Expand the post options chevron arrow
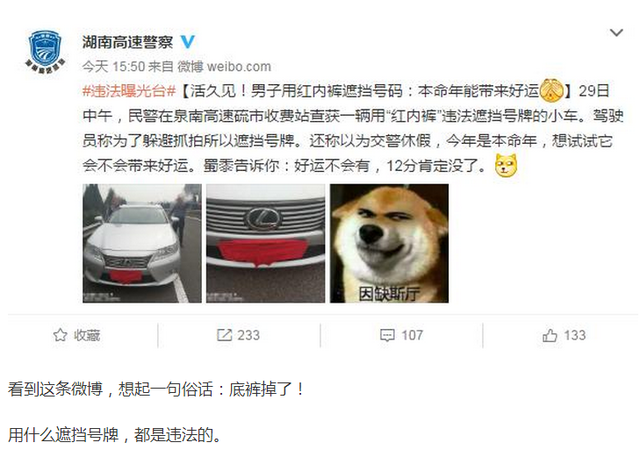 coord(616,32)
